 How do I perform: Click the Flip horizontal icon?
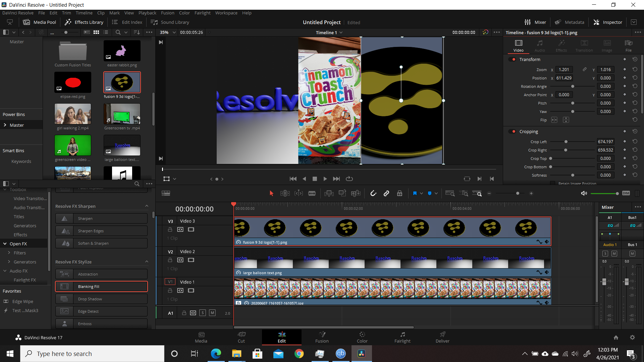[x=554, y=120]
